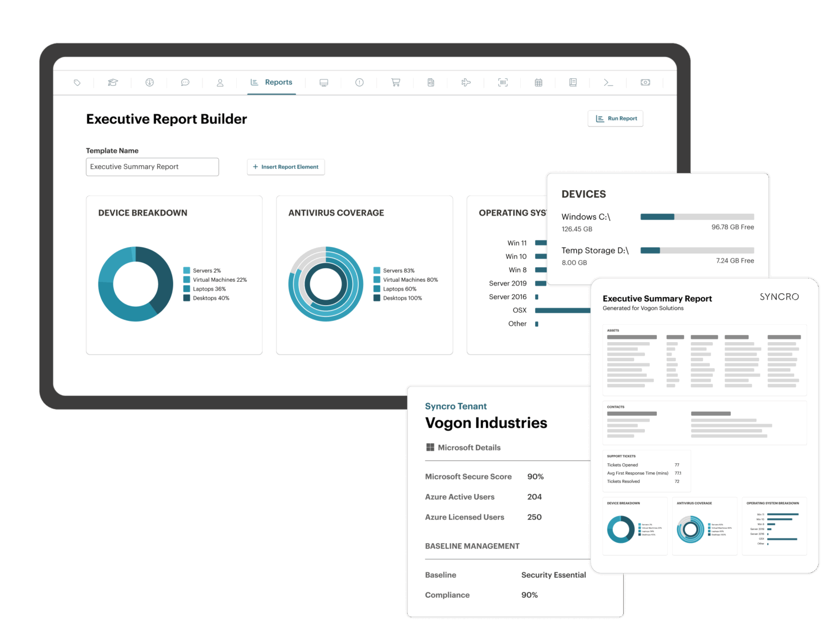The image size is (836, 644).
Task: Click the SYNCRO logo on the summary report
Action: coord(779,297)
